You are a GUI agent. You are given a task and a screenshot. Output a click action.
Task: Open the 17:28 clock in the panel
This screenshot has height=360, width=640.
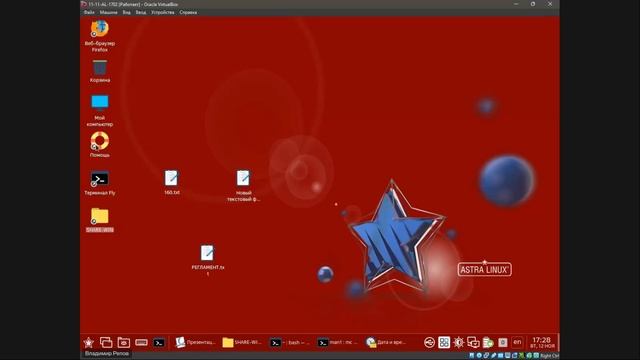tap(542, 342)
